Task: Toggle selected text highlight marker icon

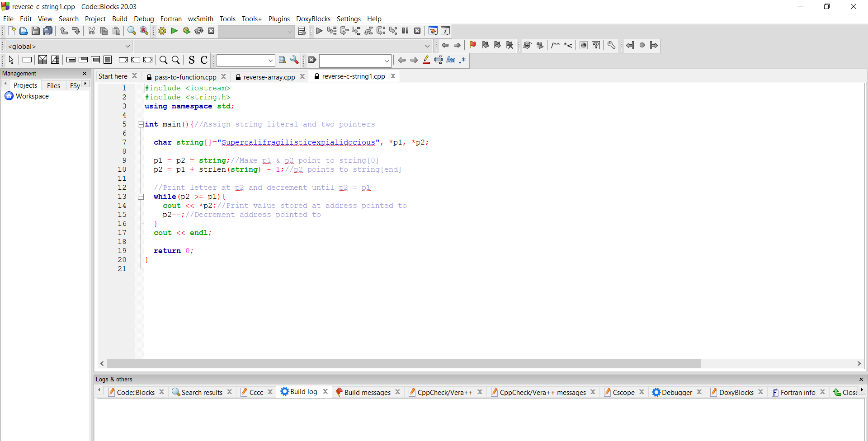Action: pos(426,60)
